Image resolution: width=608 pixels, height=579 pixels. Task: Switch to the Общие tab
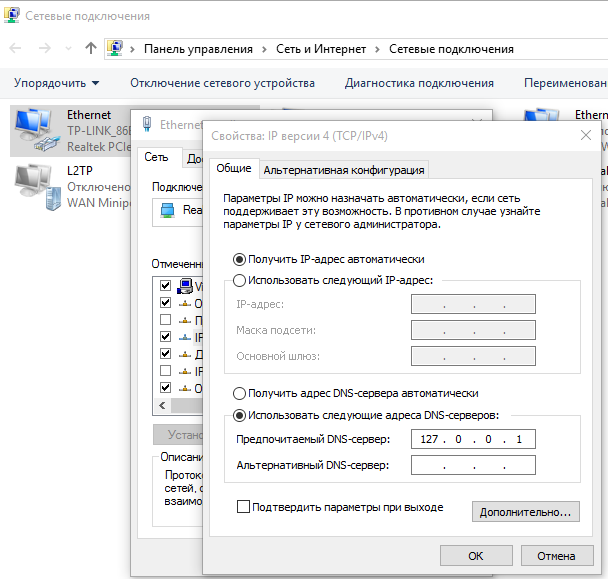[x=233, y=168]
